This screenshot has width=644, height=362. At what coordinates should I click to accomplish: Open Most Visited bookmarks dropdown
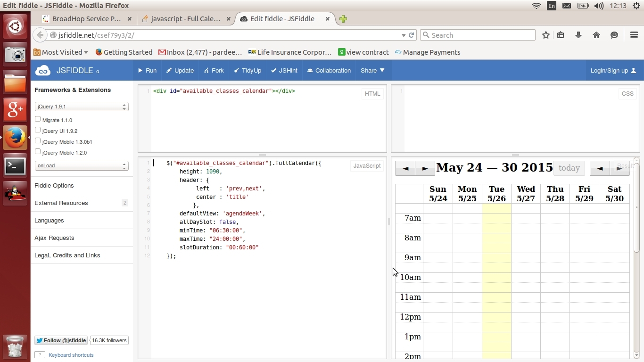point(61,52)
